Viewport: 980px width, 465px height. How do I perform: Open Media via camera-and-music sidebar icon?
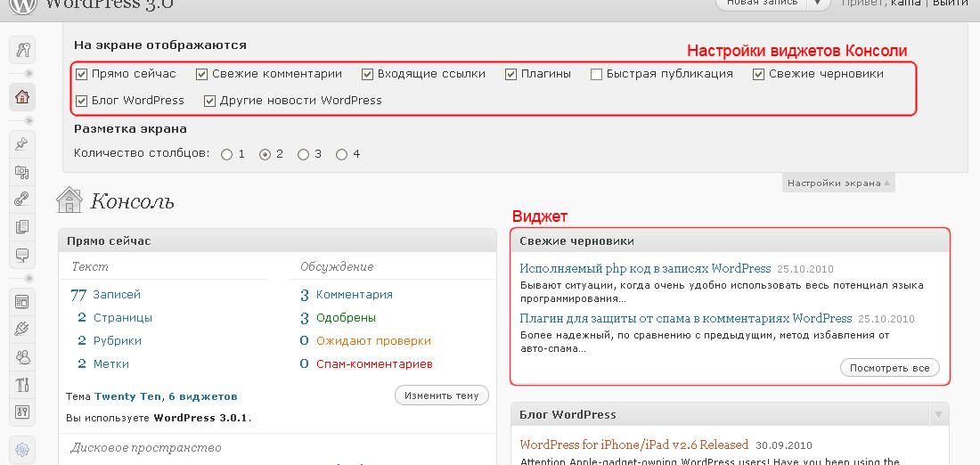pos(22,172)
